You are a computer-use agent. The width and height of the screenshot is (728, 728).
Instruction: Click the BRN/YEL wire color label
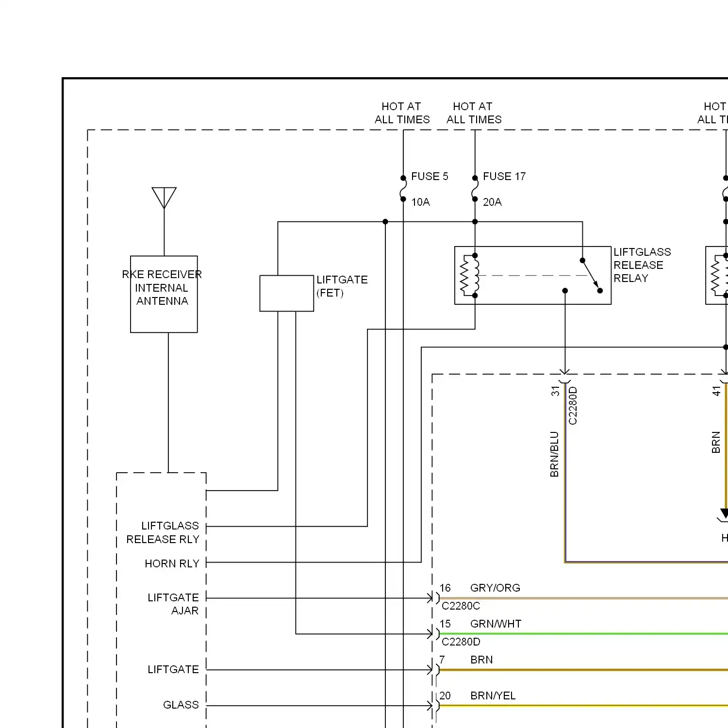coord(493,695)
